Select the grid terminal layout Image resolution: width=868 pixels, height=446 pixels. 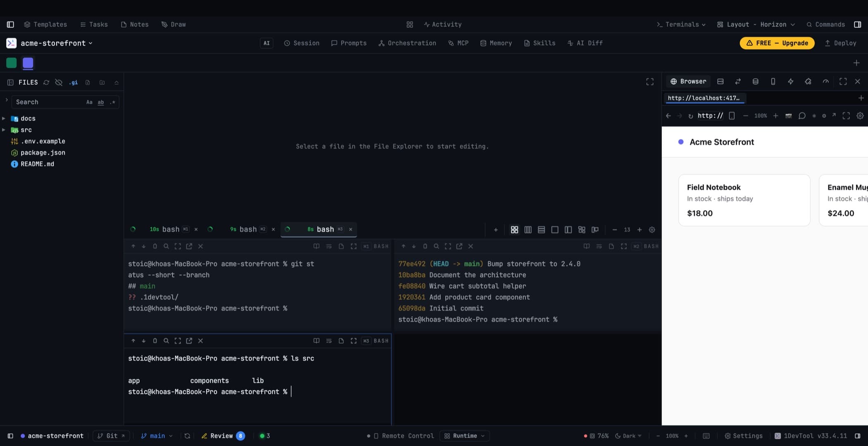pos(514,230)
